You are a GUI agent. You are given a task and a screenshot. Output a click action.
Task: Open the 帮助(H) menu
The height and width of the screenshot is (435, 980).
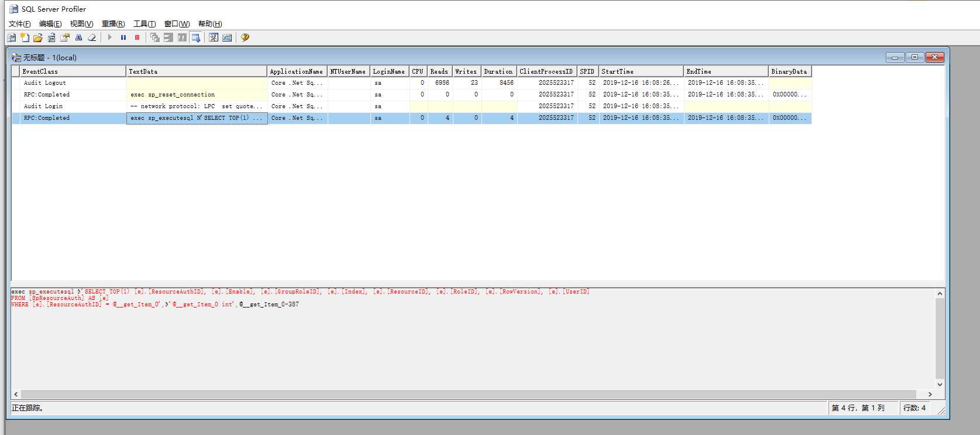(210, 24)
